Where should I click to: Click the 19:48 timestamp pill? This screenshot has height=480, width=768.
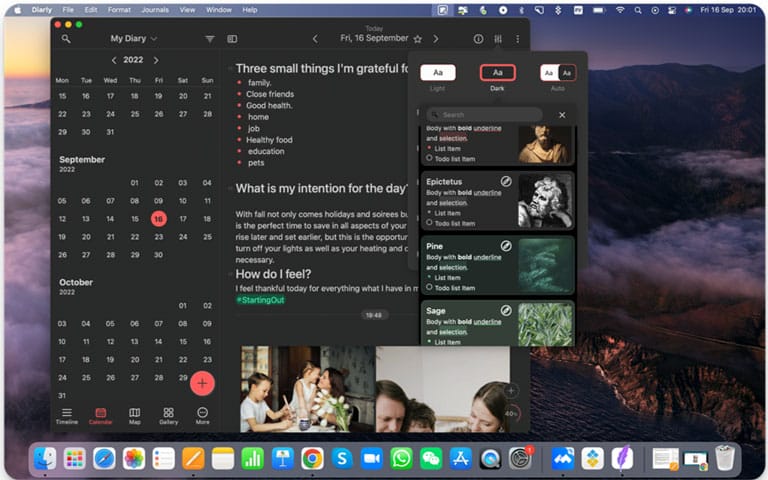tap(374, 315)
